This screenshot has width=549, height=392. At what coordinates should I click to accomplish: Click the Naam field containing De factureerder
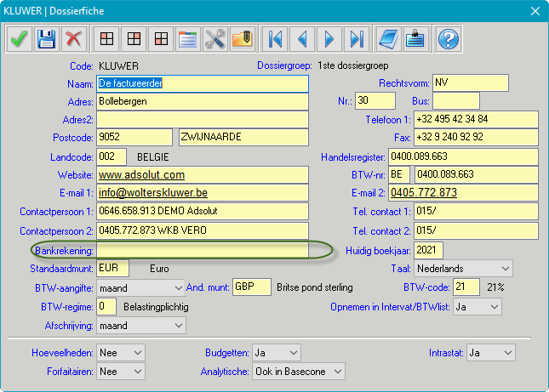pos(201,83)
